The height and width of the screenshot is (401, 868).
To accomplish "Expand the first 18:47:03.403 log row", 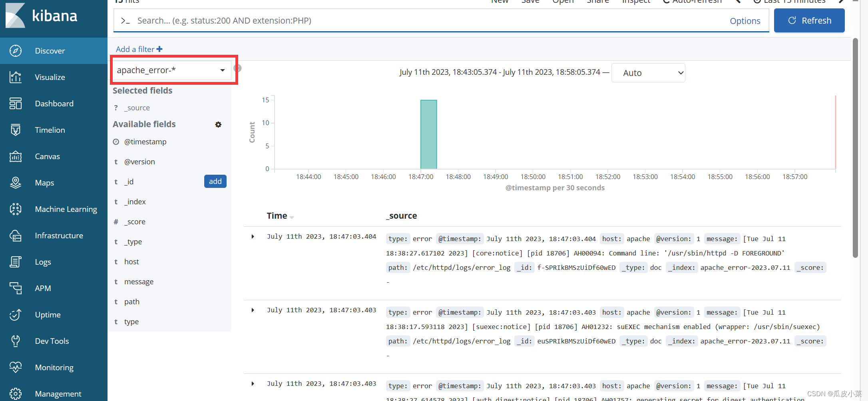I will pyautogui.click(x=253, y=310).
